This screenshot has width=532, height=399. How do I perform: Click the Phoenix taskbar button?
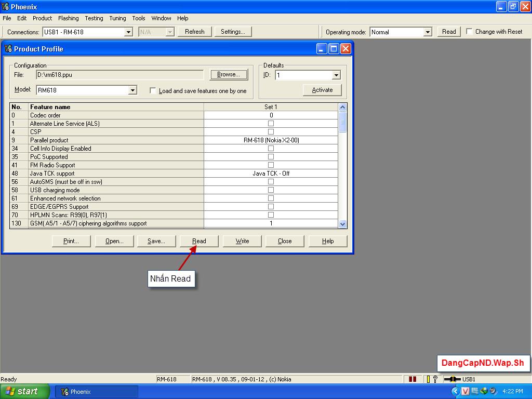[96, 392]
